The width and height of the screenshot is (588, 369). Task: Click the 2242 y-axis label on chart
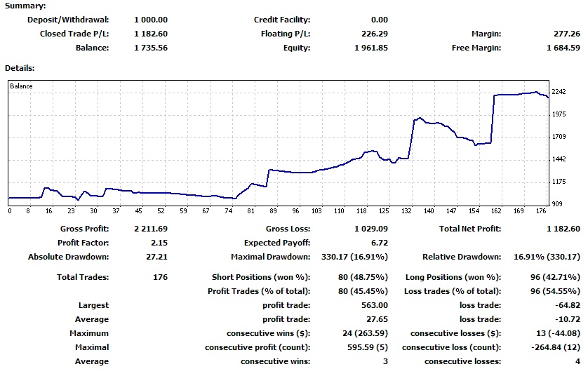point(560,93)
